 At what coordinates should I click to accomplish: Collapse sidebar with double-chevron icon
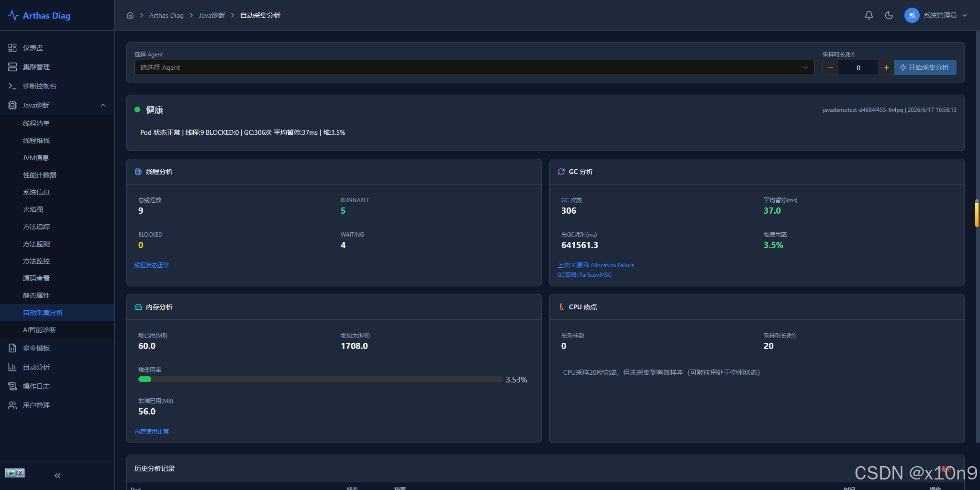[x=57, y=476]
